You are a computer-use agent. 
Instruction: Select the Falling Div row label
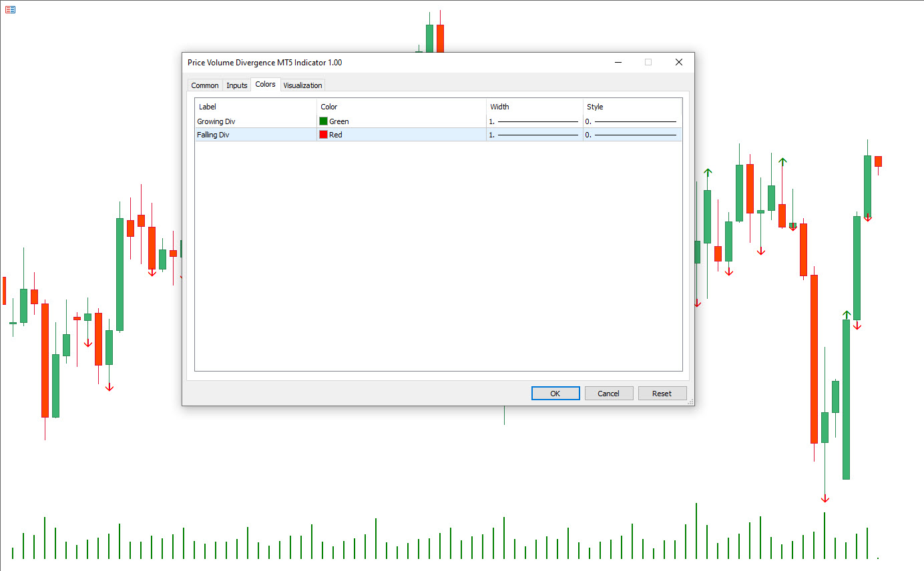coord(213,135)
